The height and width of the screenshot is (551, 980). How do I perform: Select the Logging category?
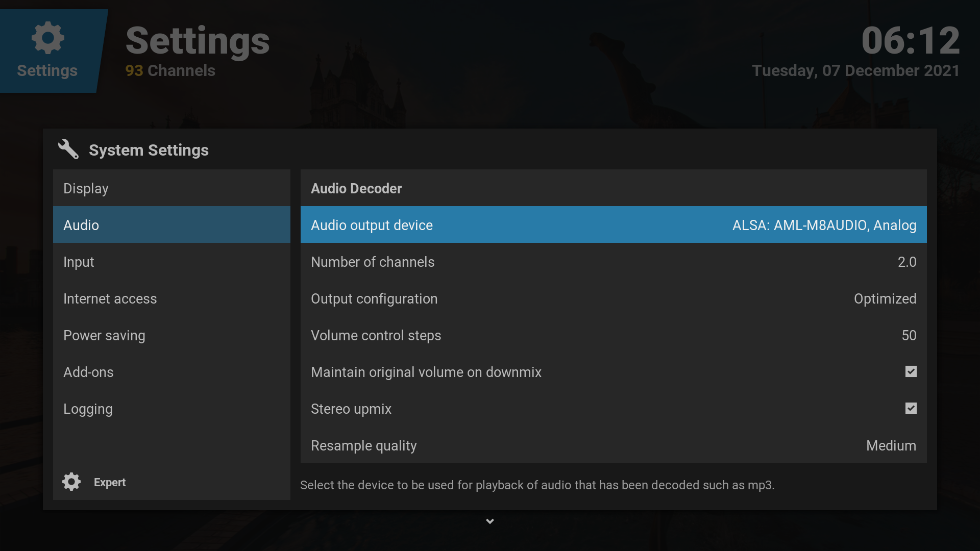point(171,409)
